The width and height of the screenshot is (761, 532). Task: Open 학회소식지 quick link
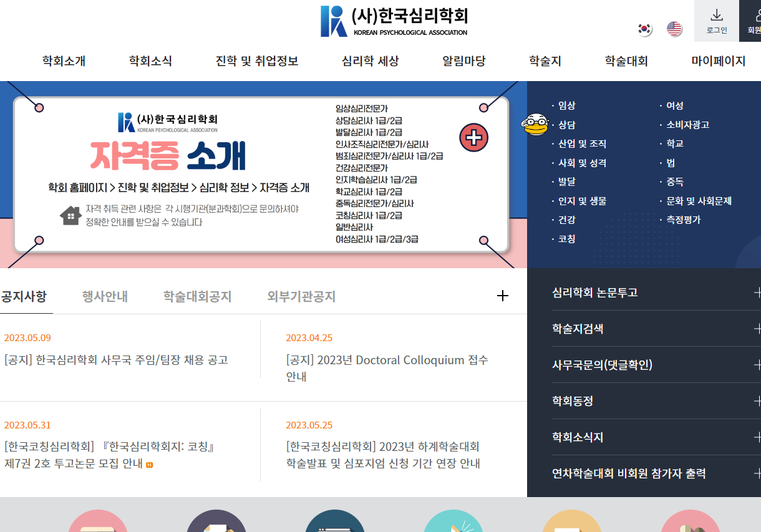click(578, 437)
